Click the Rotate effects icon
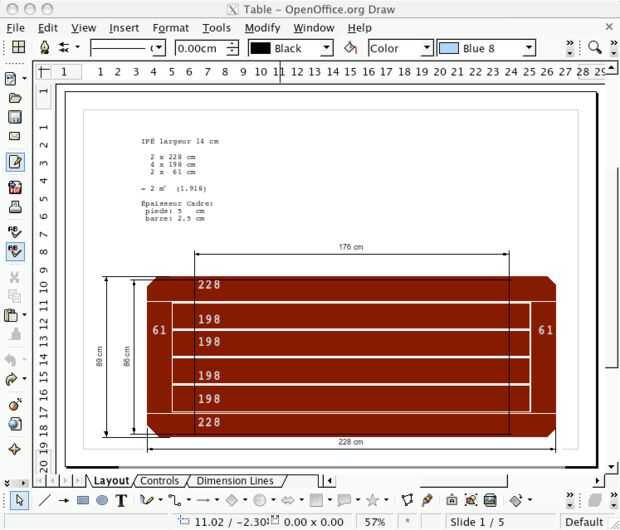The image size is (620, 530). point(516,501)
